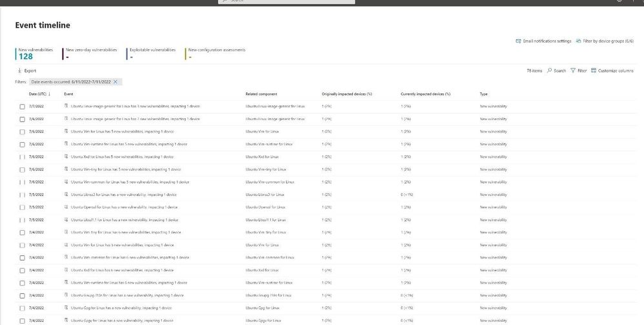
Task: Select the New configuration assessments card
Action: click(x=216, y=54)
